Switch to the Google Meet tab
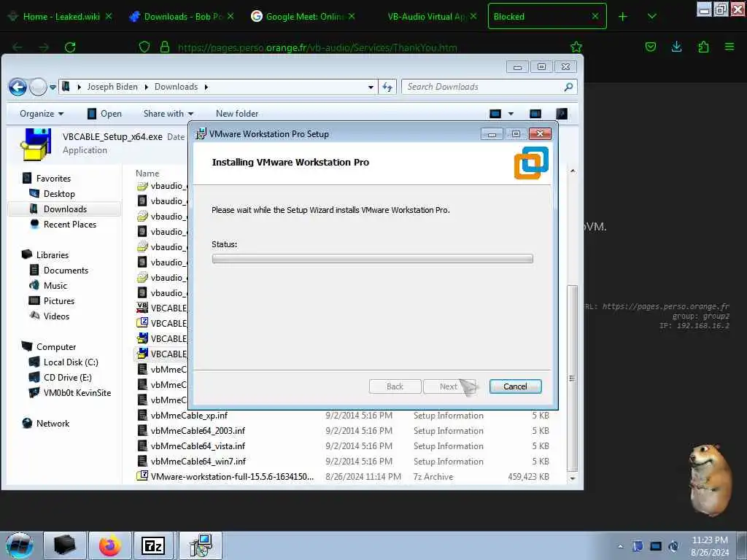747x560 pixels. tap(305, 17)
